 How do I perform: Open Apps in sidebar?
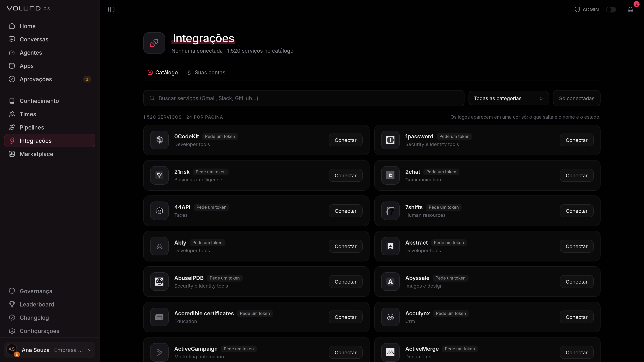point(50,66)
